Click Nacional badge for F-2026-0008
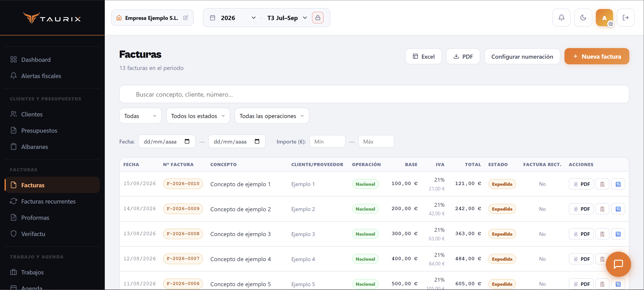Image resolution: width=644 pixels, height=290 pixels. [x=365, y=234]
